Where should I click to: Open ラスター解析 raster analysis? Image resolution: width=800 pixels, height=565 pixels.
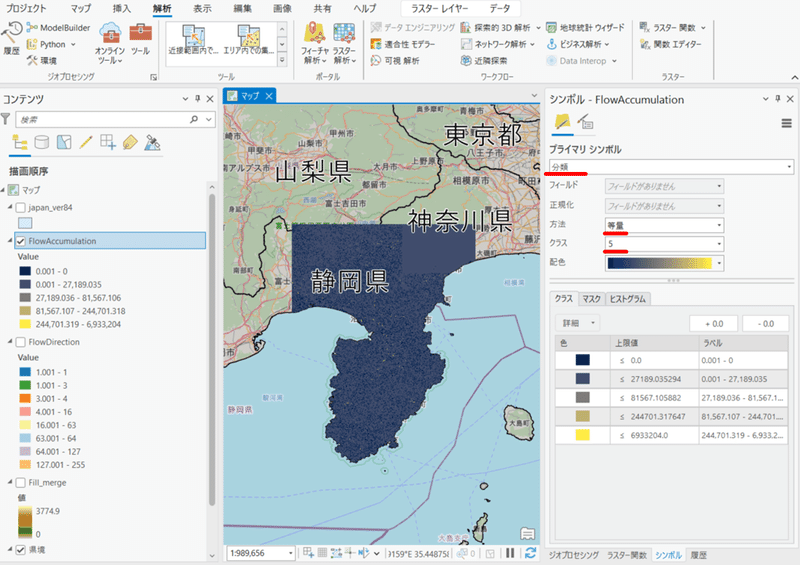pos(344,43)
